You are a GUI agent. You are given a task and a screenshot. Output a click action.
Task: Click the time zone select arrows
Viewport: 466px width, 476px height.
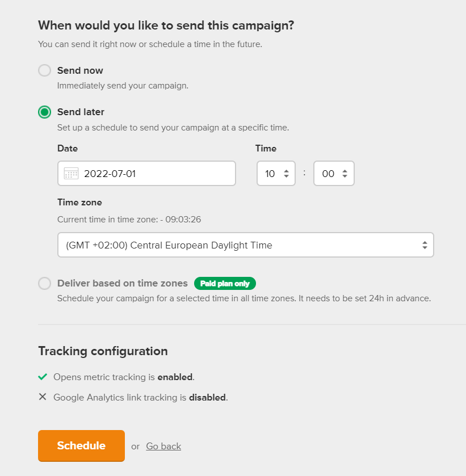point(425,245)
